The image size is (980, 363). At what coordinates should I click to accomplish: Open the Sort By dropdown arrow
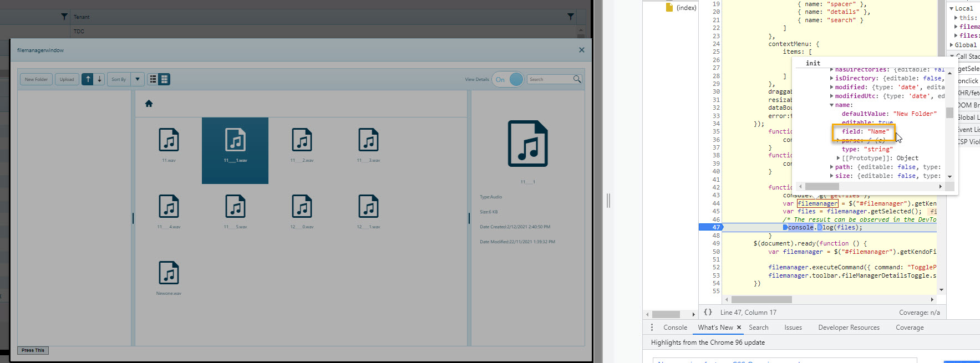coord(138,79)
